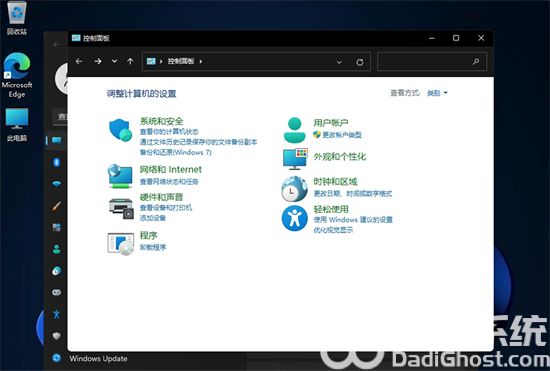
Task: Open the 硬件和声音 printer icon
Action: [x=121, y=208]
